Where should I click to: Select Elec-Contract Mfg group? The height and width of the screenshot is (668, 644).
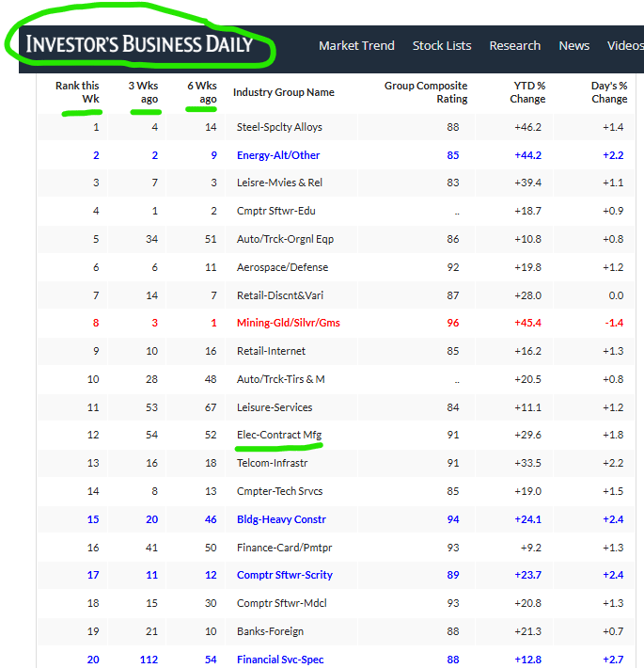click(x=279, y=435)
